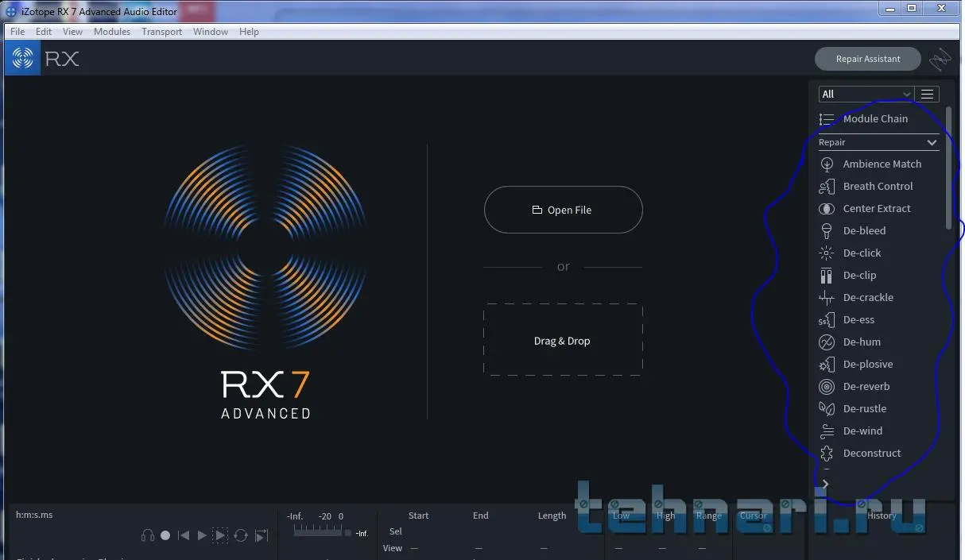Click the h:m:s.ms time format label
Viewport: 965px width, 560px height.
tap(34, 515)
